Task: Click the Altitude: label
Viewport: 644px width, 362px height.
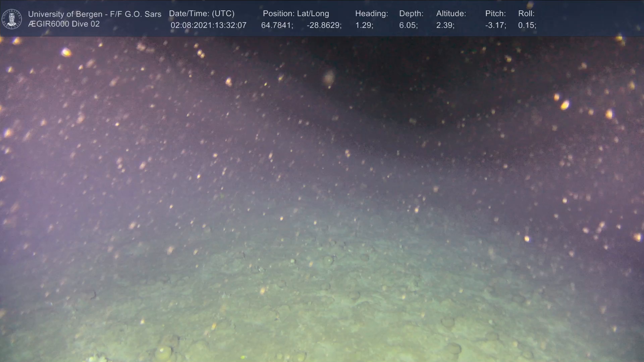Action: point(451,13)
